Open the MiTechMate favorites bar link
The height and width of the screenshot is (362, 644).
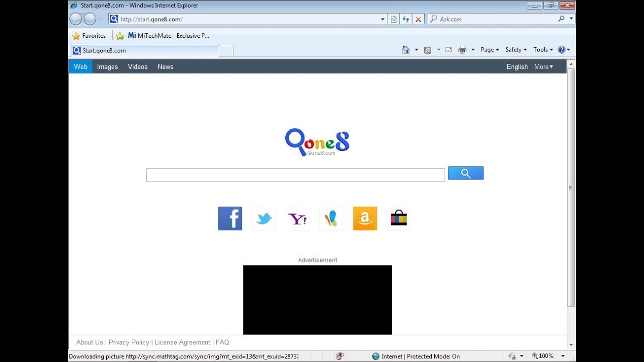[x=169, y=36]
